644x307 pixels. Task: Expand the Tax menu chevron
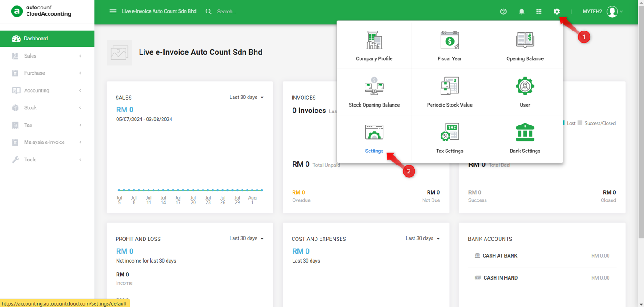pyautogui.click(x=80, y=125)
